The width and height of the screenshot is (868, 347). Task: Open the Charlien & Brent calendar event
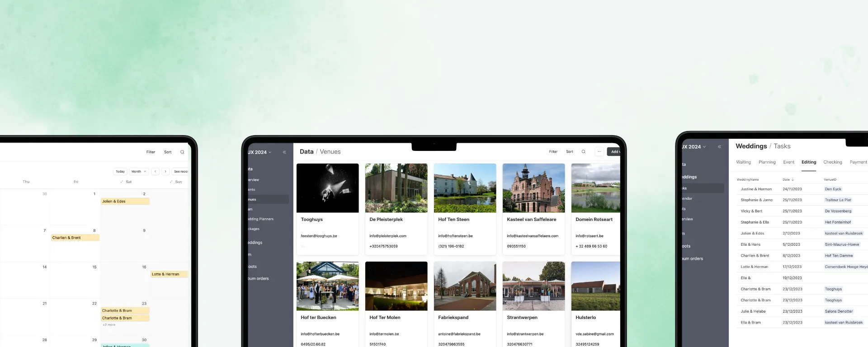(75, 238)
